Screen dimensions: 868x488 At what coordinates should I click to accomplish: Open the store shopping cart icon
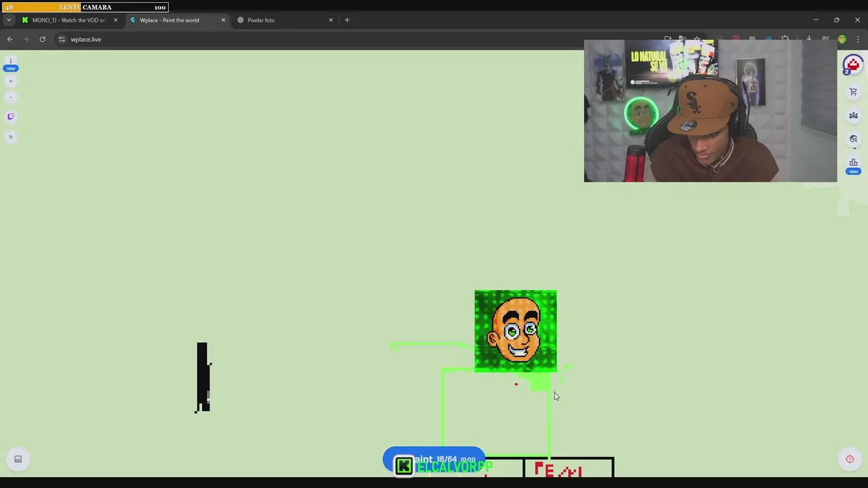click(853, 91)
